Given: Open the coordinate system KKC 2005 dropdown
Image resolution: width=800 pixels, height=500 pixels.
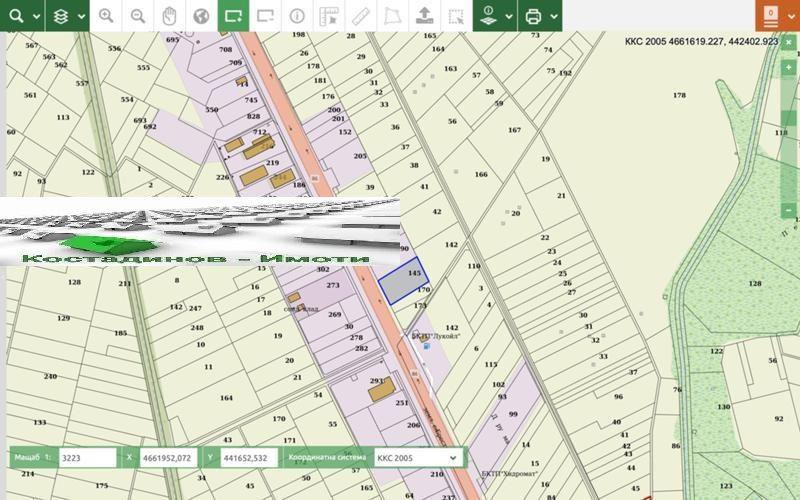Looking at the screenshot, I should click(418, 457).
